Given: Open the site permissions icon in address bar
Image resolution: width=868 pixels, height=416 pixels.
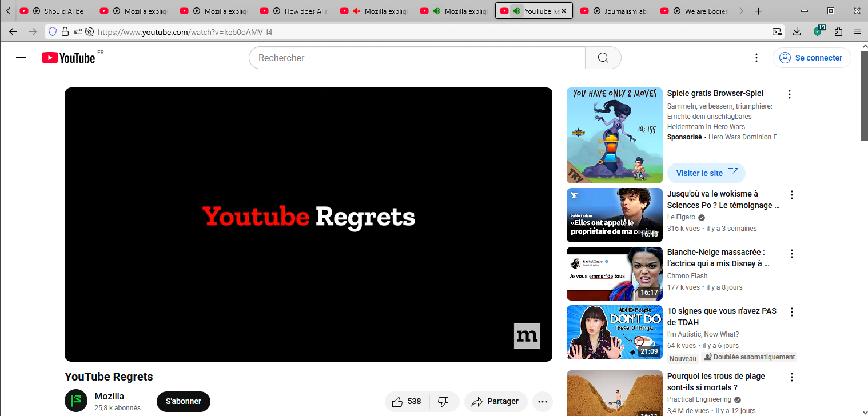Looking at the screenshot, I should pos(77,32).
